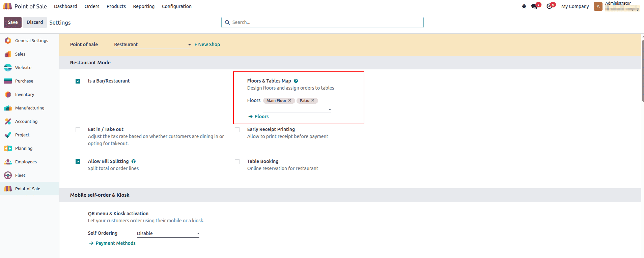Viewport: 644px width, 258px height.
Task: Enable the Table Booking checkbox
Action: (x=237, y=162)
